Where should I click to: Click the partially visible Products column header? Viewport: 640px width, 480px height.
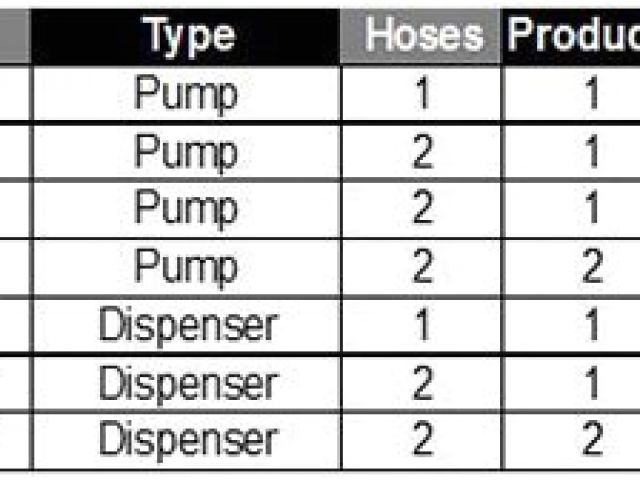[x=572, y=36]
